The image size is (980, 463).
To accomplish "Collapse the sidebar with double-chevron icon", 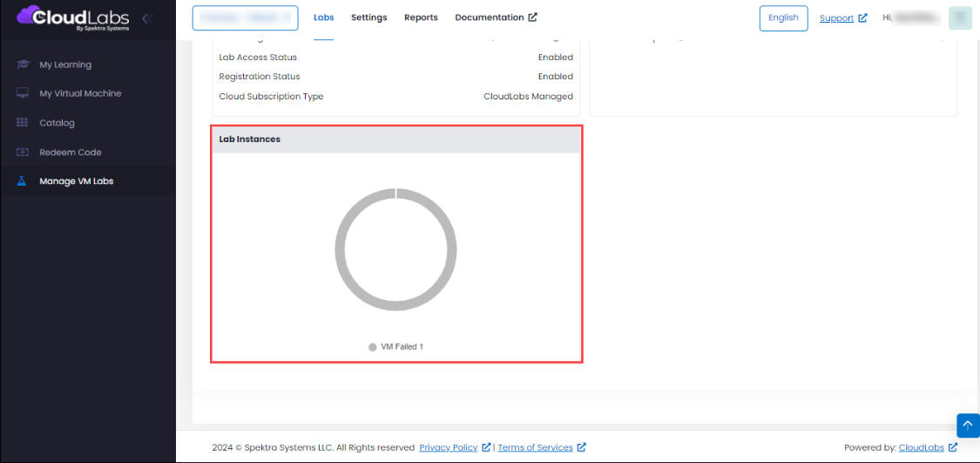I will (x=147, y=19).
